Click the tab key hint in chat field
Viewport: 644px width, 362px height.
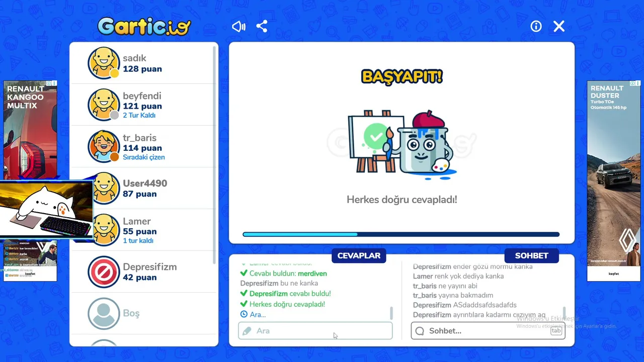(x=556, y=330)
